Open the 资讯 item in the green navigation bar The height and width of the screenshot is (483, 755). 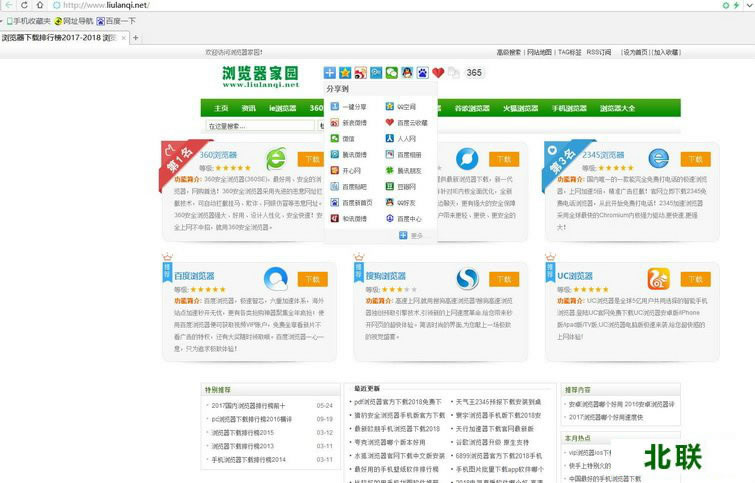(x=249, y=108)
